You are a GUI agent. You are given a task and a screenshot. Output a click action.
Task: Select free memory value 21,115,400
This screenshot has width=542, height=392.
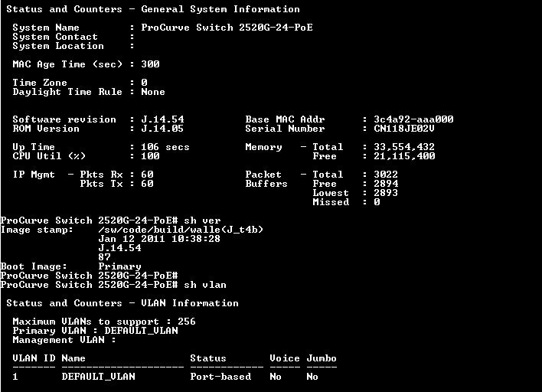(x=404, y=156)
